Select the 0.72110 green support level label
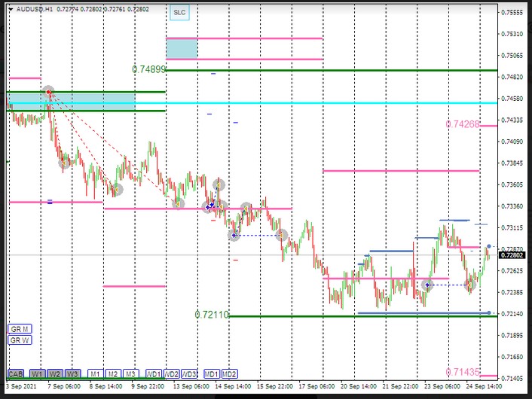This screenshot has height=399, width=532. pos(211,315)
